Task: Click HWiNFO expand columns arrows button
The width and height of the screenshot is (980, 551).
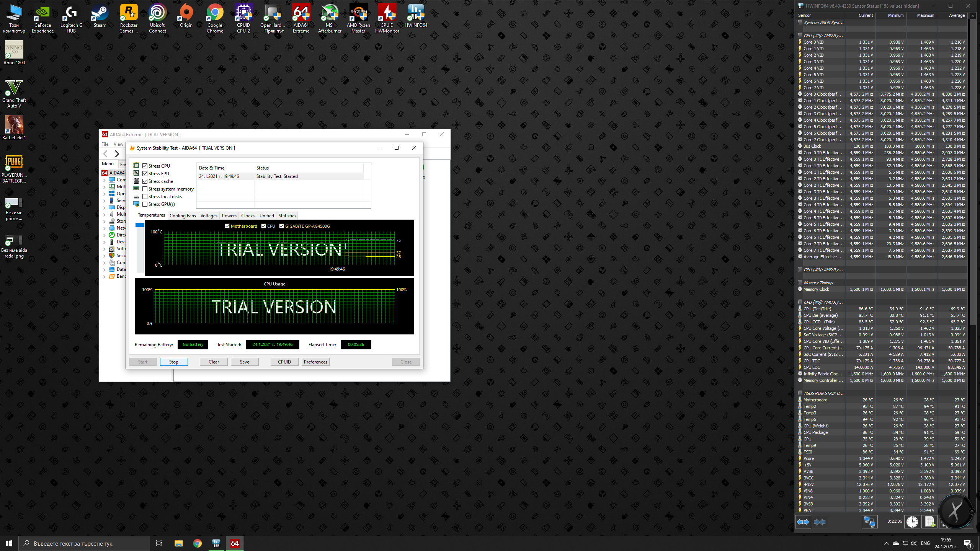Action: tap(803, 522)
